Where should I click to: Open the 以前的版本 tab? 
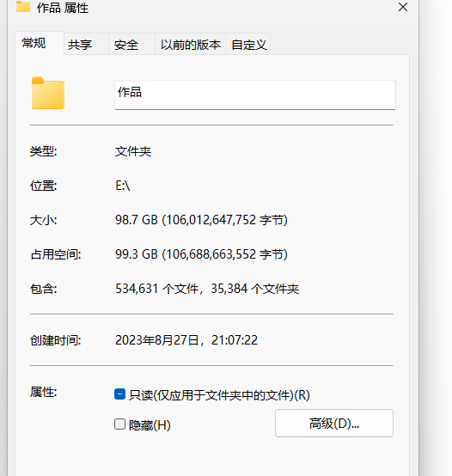click(x=190, y=45)
